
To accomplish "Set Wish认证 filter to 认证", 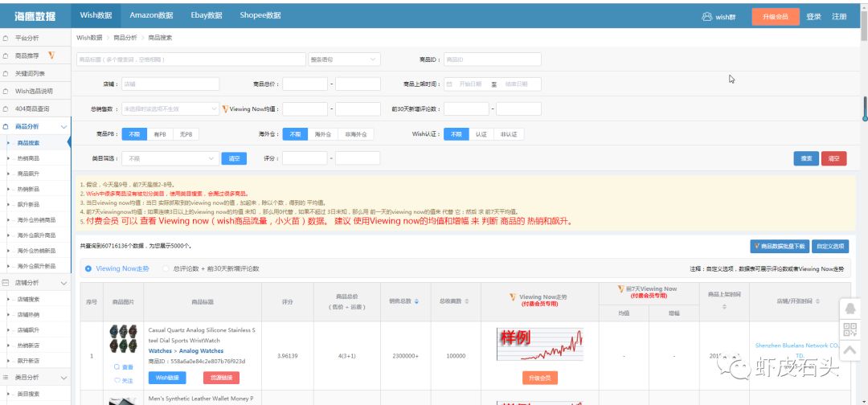I will [481, 134].
